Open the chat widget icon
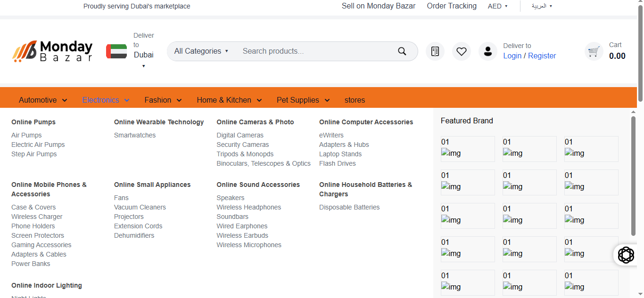This screenshot has width=644, height=298. 626,255
